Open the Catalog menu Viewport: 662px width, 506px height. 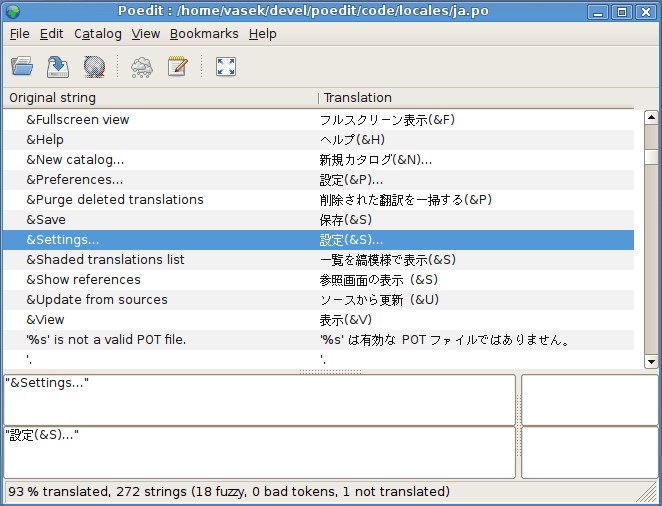(x=97, y=34)
